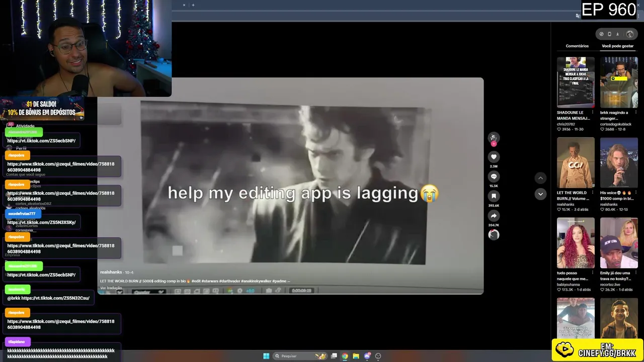This screenshot has width=644, height=362.
Task: Open cortesdogokublack author profile
Action: point(615,124)
